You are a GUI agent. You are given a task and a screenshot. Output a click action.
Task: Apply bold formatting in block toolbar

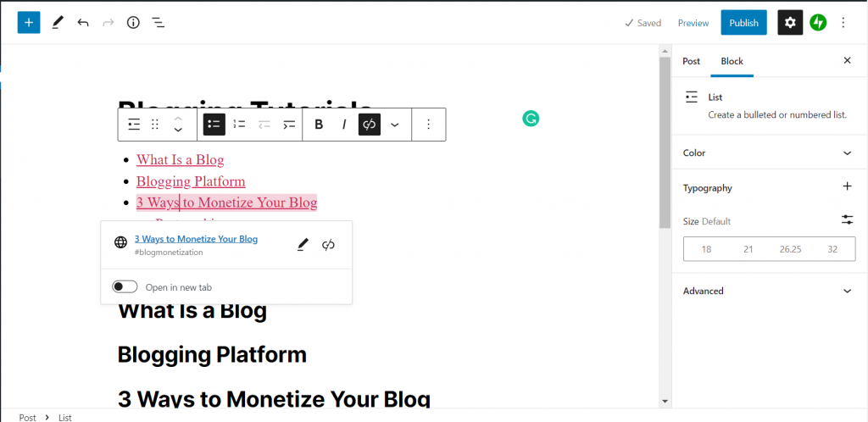click(x=319, y=125)
